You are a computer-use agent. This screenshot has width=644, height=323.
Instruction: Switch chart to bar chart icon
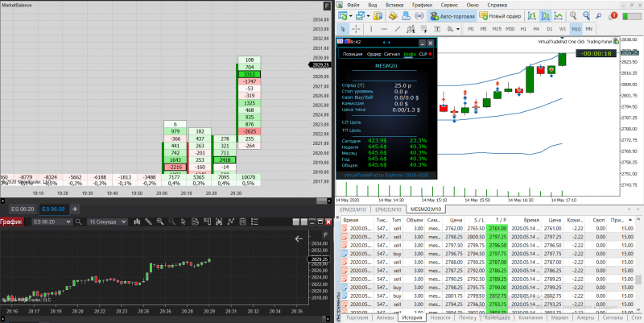pyautogui.click(x=532, y=16)
